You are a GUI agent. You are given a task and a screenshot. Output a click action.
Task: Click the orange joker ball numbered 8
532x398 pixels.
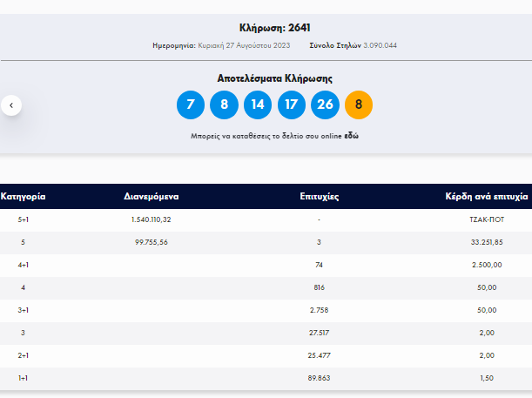tap(359, 105)
